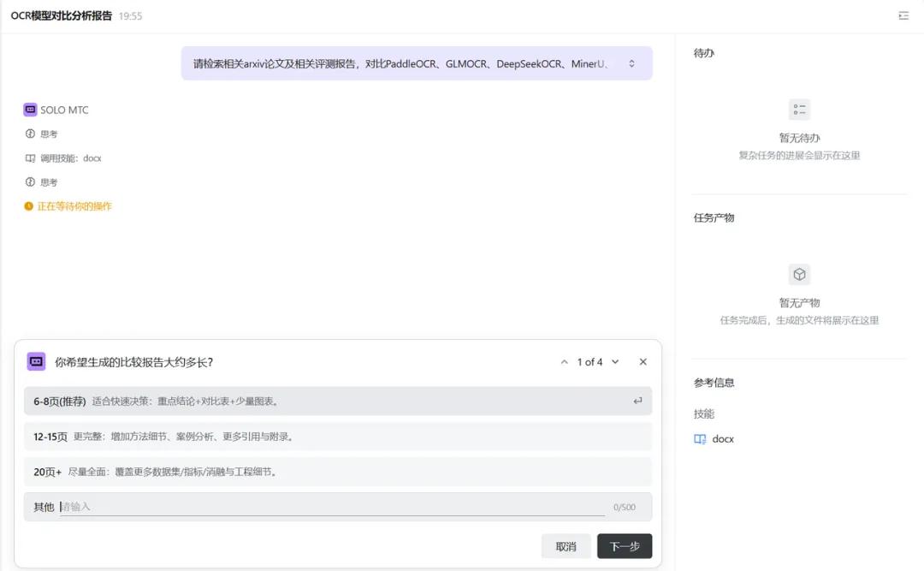The image size is (924, 571).
Task: Click the 技能 label in reference info
Action: [x=703, y=413]
